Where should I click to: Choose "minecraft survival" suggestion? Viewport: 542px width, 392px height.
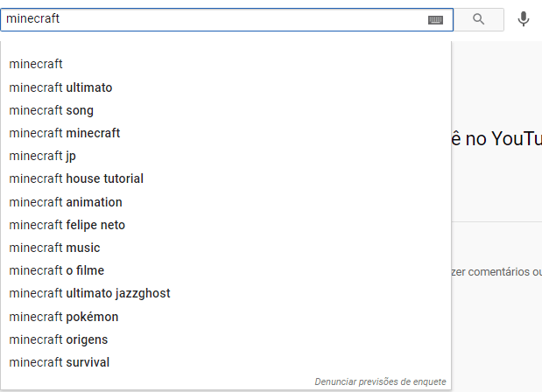(59, 362)
